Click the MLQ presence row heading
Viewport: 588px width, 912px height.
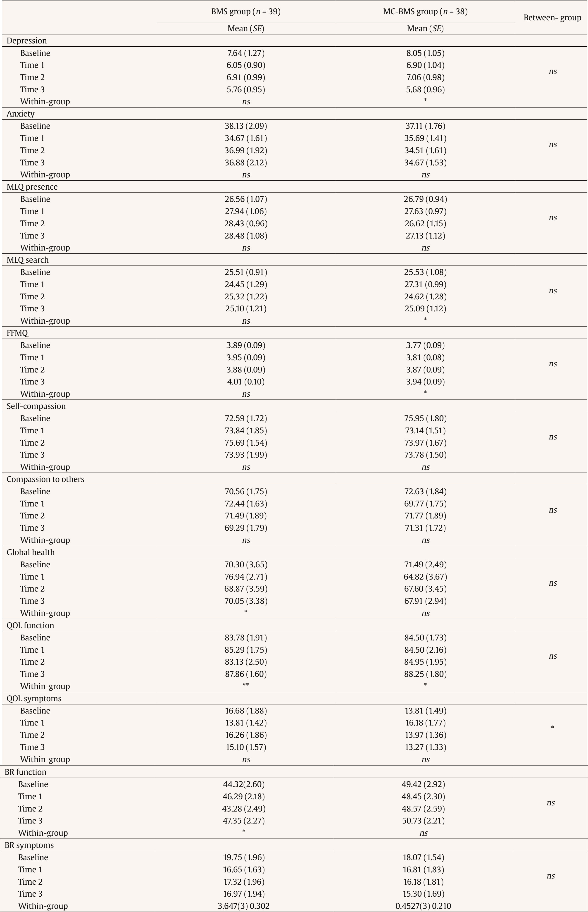tap(32, 187)
